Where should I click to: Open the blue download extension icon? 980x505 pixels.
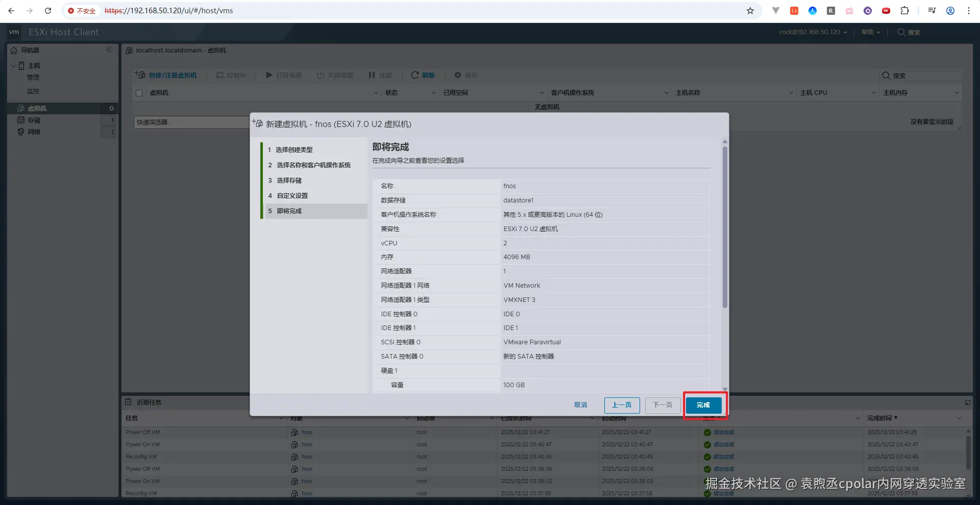pyautogui.click(x=813, y=11)
